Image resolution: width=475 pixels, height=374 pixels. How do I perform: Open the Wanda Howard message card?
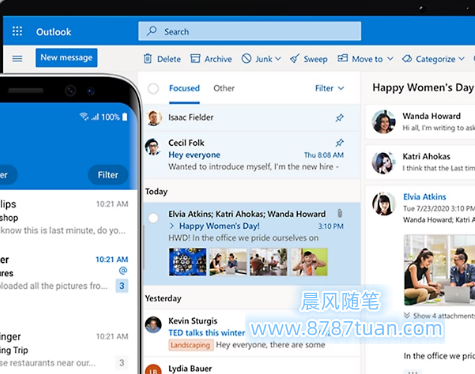coord(420,122)
